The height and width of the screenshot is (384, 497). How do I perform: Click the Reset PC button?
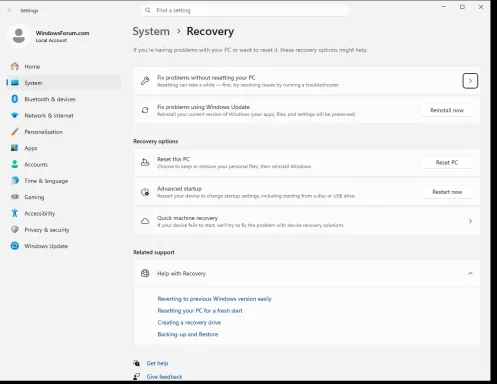coord(447,162)
